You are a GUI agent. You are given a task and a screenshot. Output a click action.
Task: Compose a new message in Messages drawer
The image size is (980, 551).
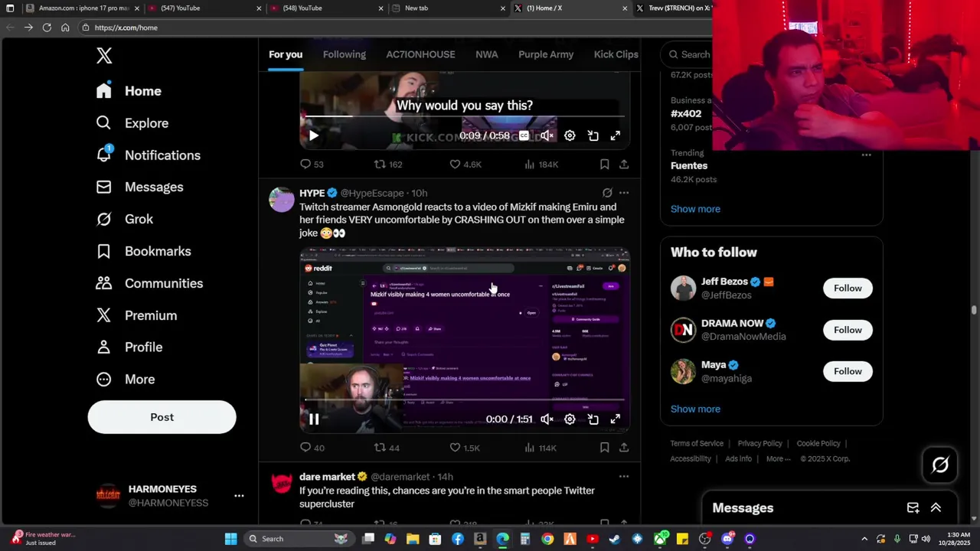point(913,508)
